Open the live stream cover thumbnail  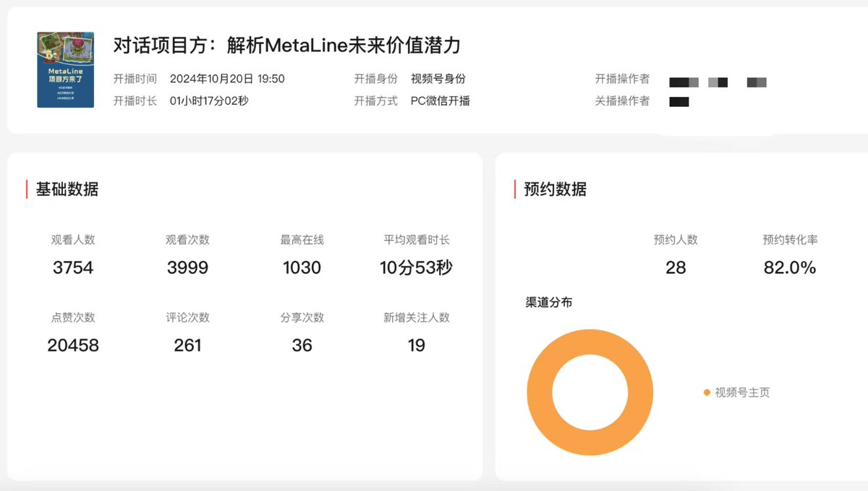pyautogui.click(x=64, y=69)
